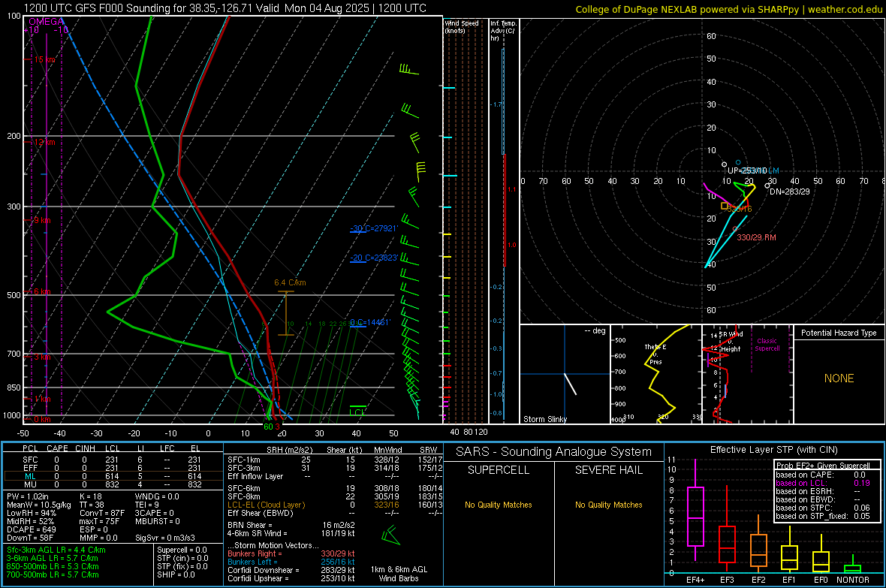Screen dimensions: 886x588
Task: Click the Supercell = 0.0 composite value
Action: (182, 550)
